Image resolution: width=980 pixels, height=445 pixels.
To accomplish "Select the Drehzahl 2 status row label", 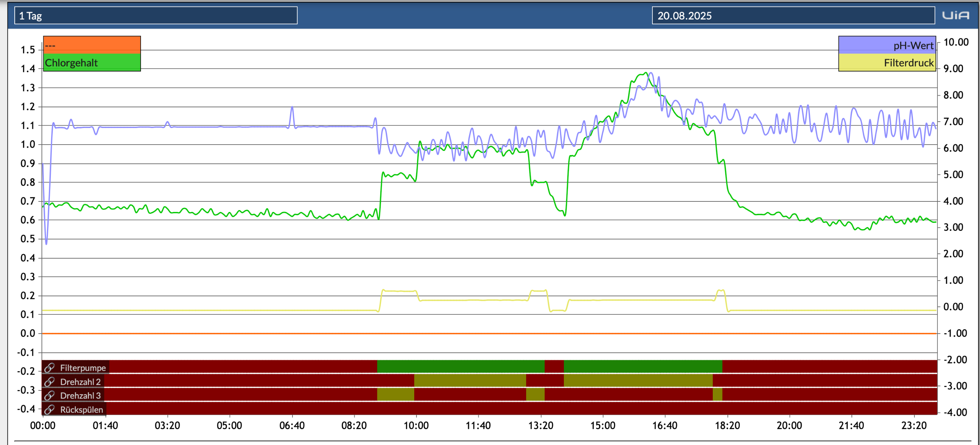I will click(80, 381).
